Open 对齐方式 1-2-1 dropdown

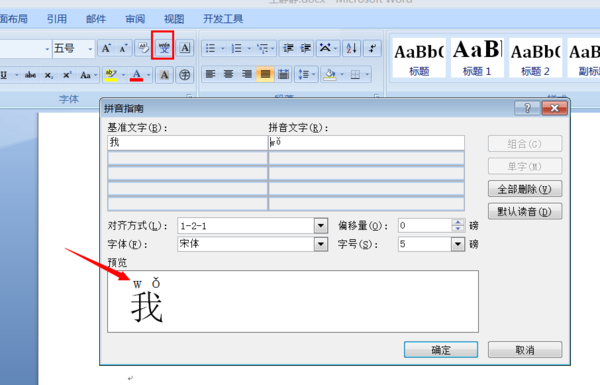321,226
